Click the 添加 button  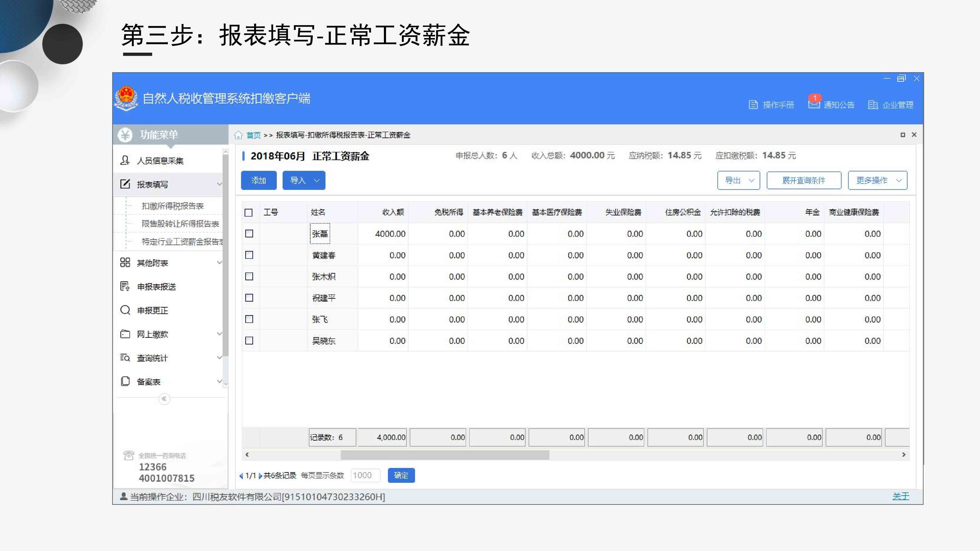coord(259,180)
